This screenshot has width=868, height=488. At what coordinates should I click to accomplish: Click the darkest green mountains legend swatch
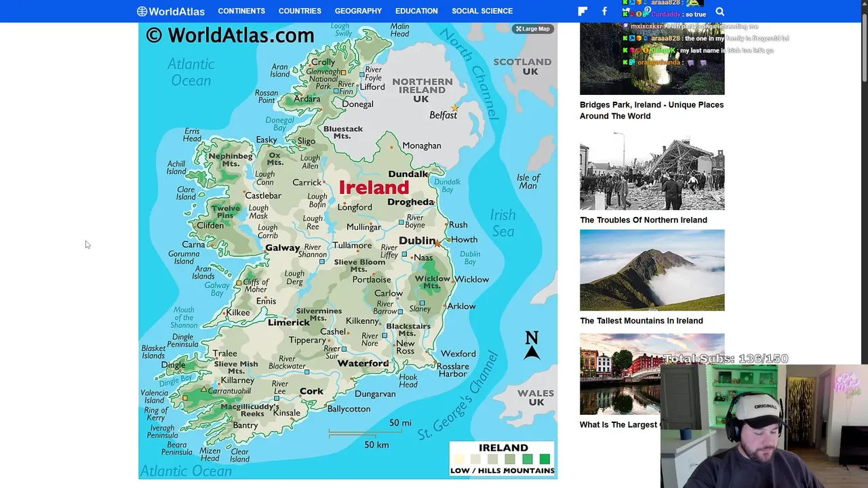(545, 459)
